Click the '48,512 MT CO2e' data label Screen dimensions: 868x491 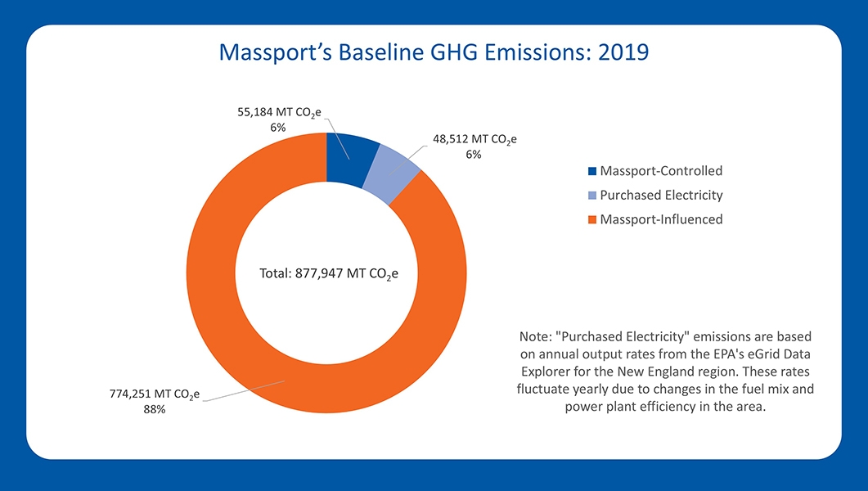(474, 139)
